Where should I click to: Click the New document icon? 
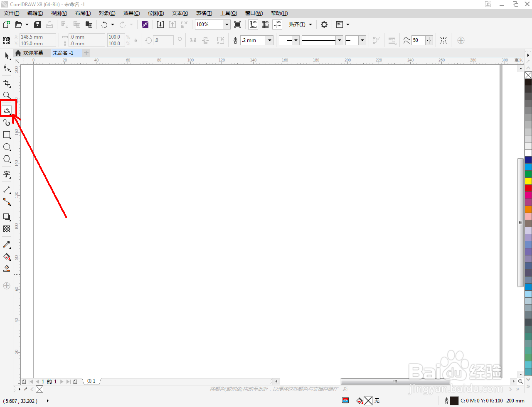tap(7, 25)
